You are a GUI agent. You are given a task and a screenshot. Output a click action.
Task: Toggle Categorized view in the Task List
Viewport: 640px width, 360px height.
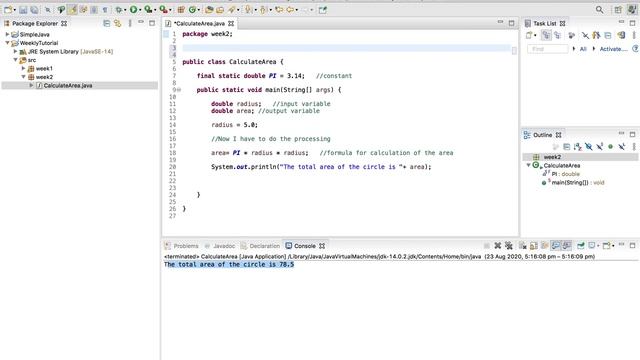point(546,36)
